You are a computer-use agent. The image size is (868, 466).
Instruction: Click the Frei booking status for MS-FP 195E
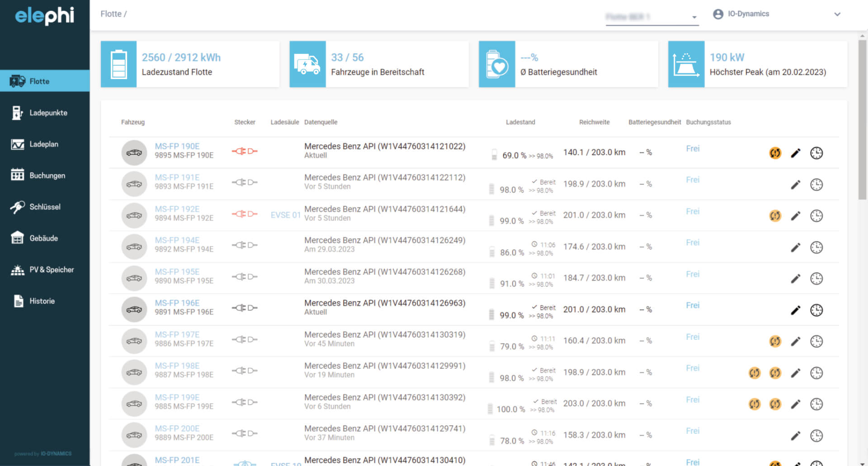(x=692, y=274)
